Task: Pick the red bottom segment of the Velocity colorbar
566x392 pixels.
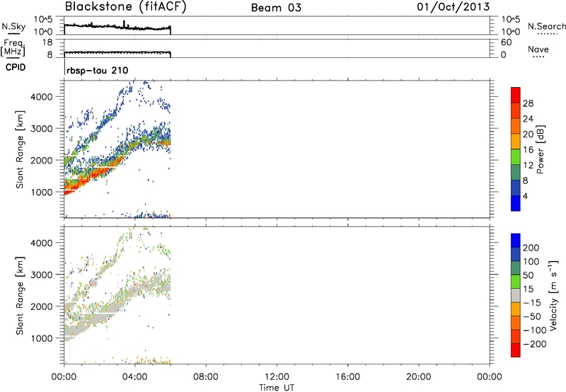Action: (x=516, y=350)
